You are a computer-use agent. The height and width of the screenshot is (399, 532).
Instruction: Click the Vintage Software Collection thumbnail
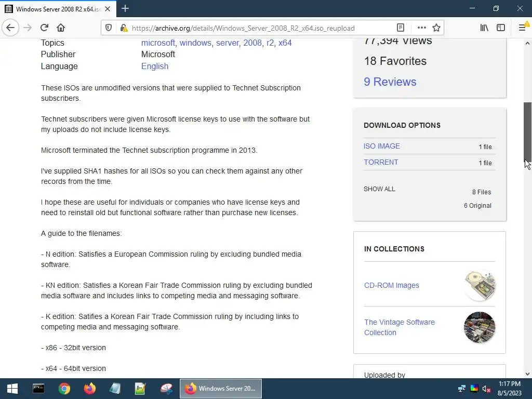(480, 327)
